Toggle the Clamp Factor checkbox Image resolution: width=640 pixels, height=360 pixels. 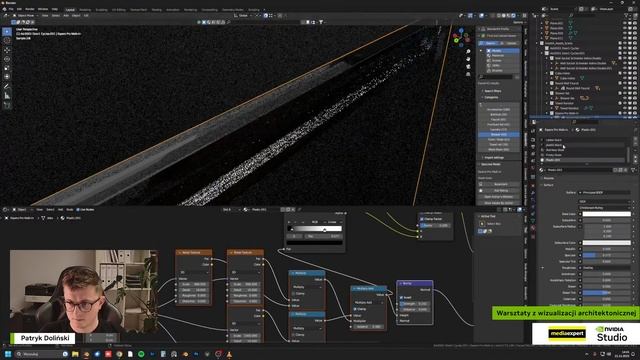tap(422, 219)
